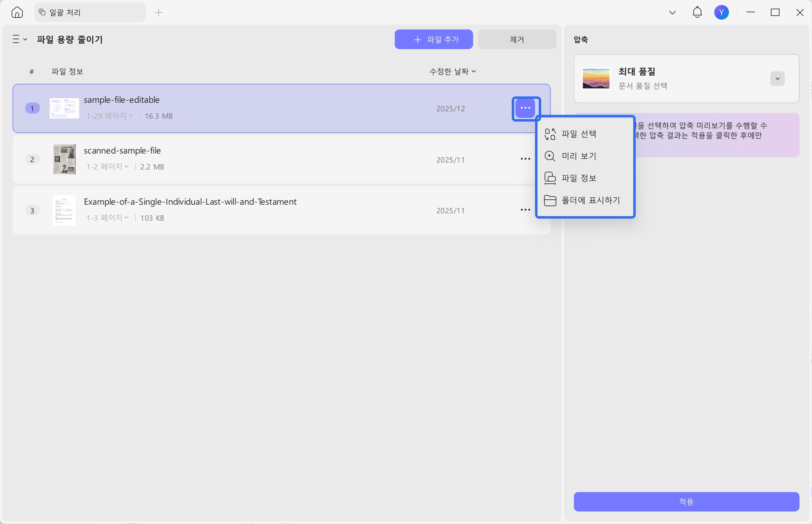The width and height of the screenshot is (812, 524).
Task: Click thumbnail of scanned-sample-file
Action: pyautogui.click(x=64, y=159)
